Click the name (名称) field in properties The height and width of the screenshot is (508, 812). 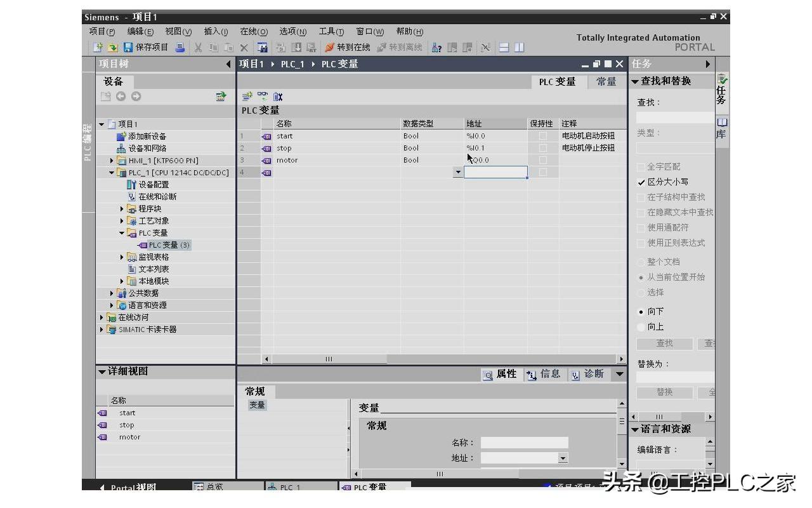click(524, 443)
